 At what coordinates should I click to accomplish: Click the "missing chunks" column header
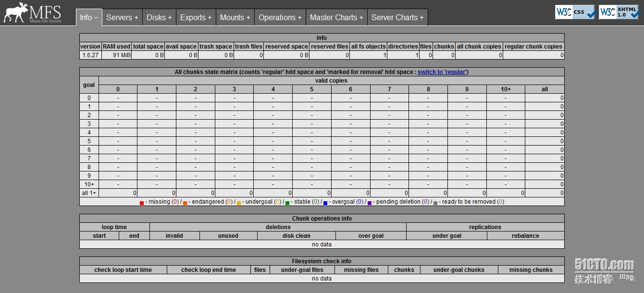531,270
